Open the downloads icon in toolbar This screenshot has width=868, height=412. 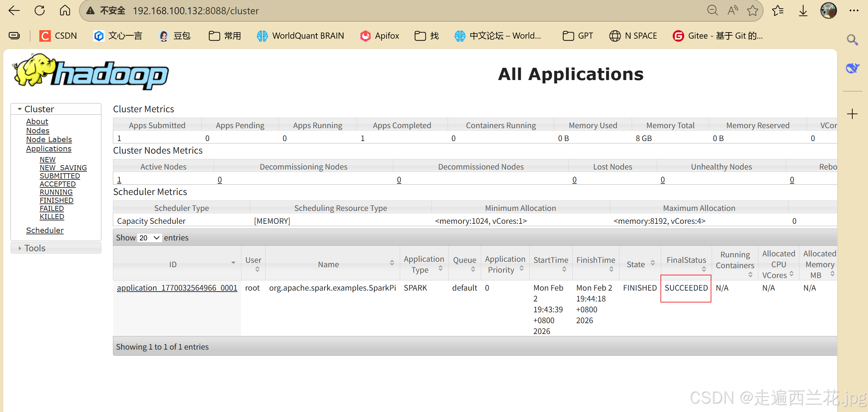point(803,11)
